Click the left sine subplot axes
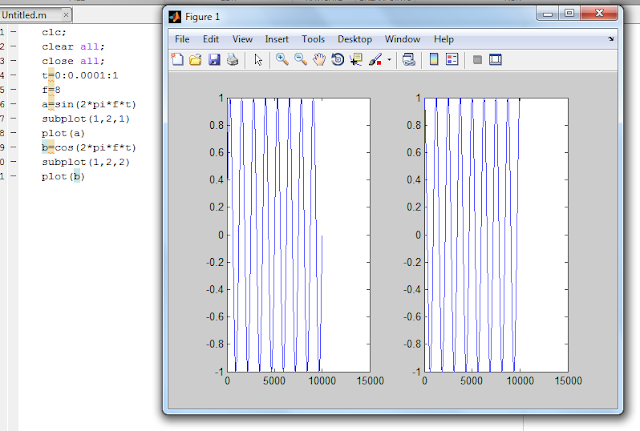Viewport: 640px width, 431px height. pos(299,235)
